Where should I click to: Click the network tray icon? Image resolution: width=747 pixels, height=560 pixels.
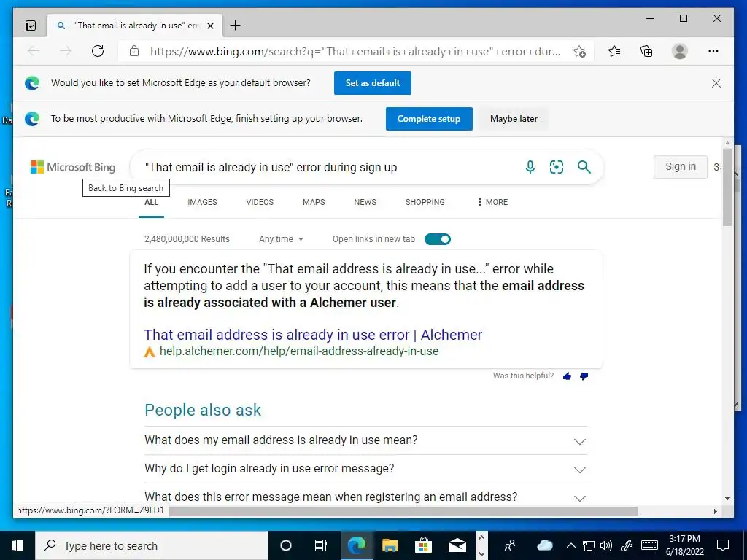click(589, 545)
